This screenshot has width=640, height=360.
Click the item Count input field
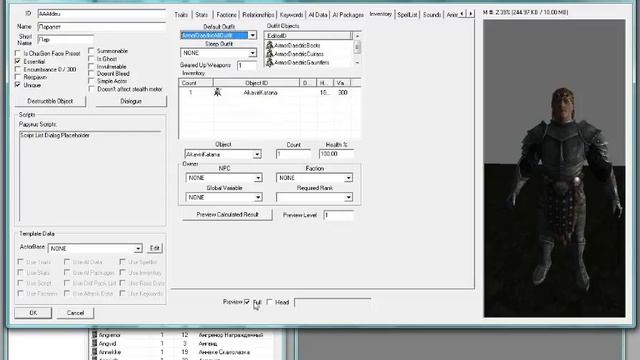coord(293,154)
